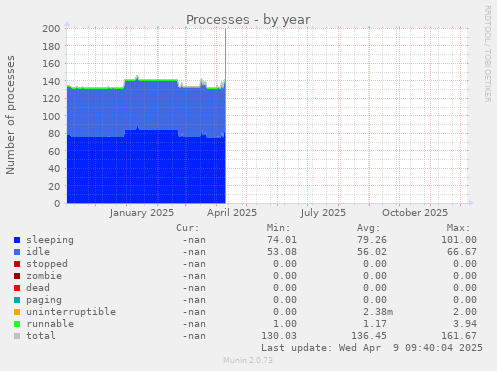
Task: Click the 'uninterruptible' legend label
Action: pos(71,312)
